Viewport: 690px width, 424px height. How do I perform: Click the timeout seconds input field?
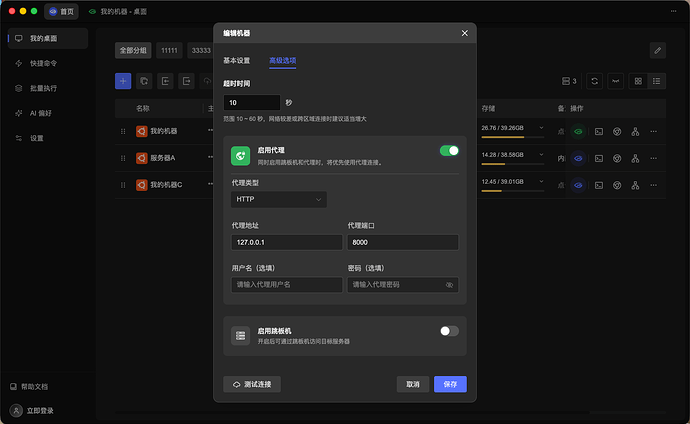252,102
